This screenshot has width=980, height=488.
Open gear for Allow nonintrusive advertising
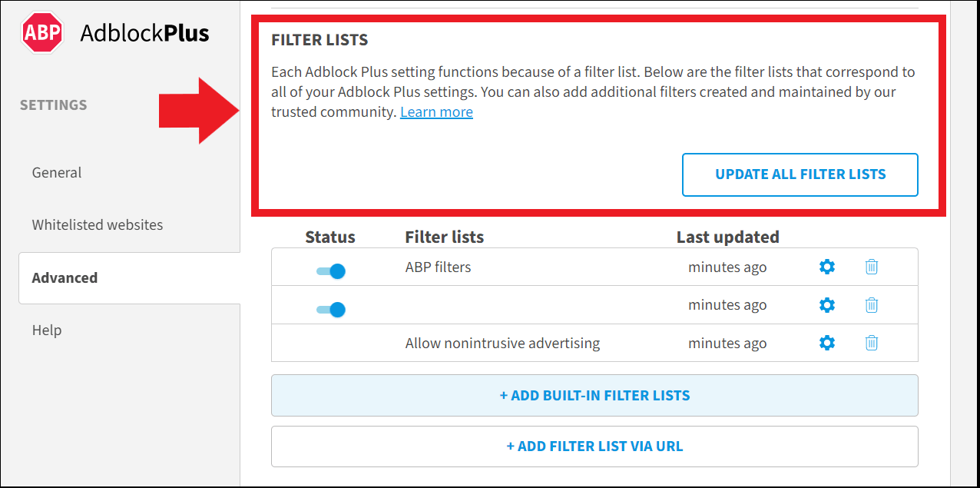click(x=826, y=343)
